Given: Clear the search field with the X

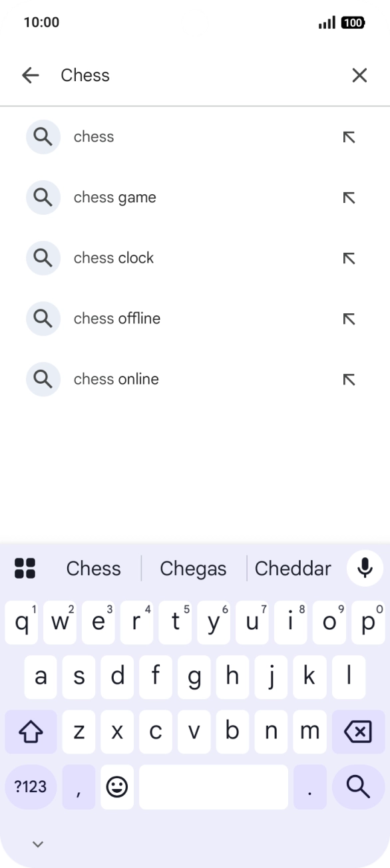Looking at the screenshot, I should tap(359, 75).
